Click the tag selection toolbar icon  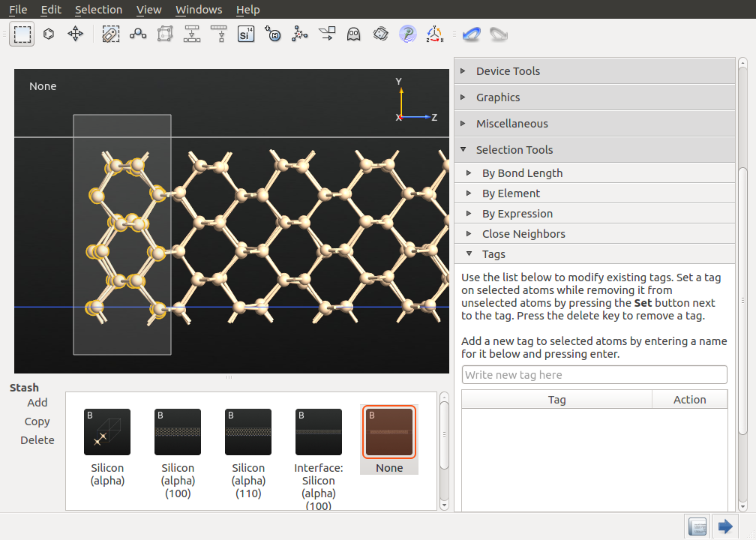pos(111,34)
